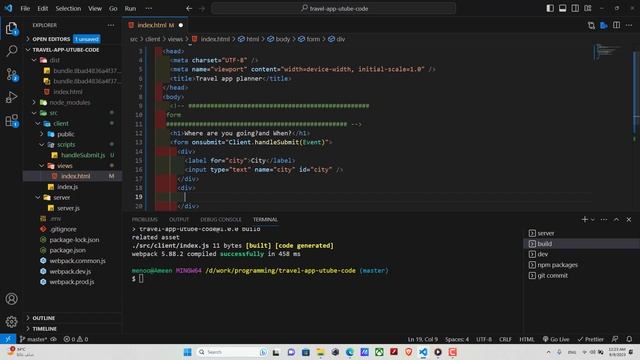This screenshot has width=640, height=360.
Task: Click the open changes icon in editor toolbar
Action: click(591, 25)
